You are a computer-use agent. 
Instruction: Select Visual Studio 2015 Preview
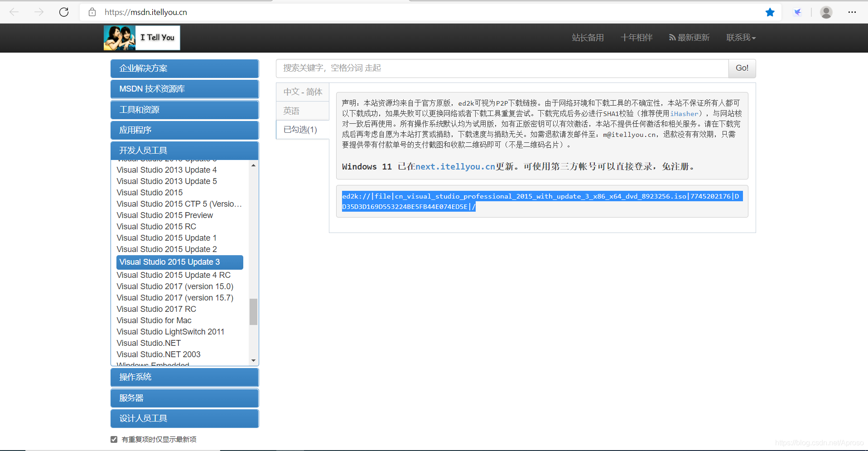click(x=165, y=215)
